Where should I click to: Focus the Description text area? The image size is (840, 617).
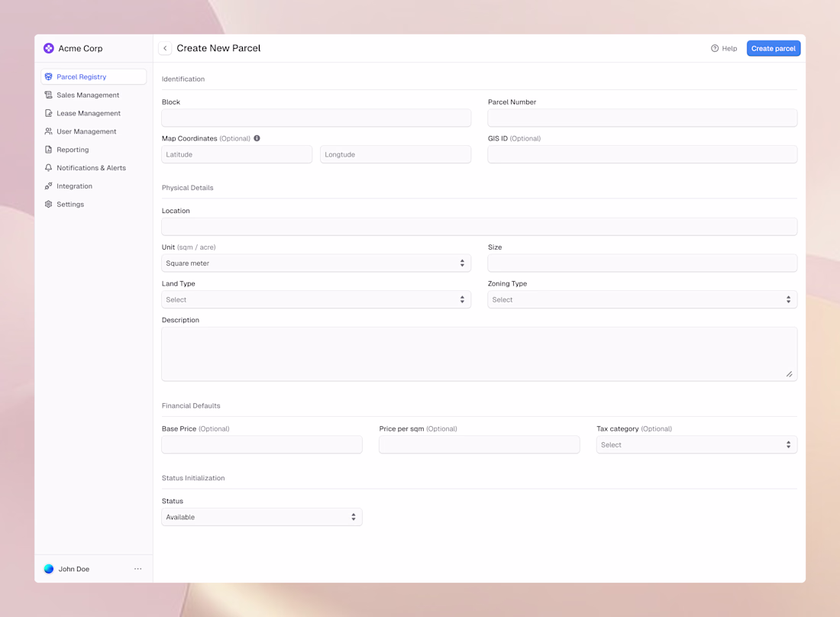tap(480, 354)
